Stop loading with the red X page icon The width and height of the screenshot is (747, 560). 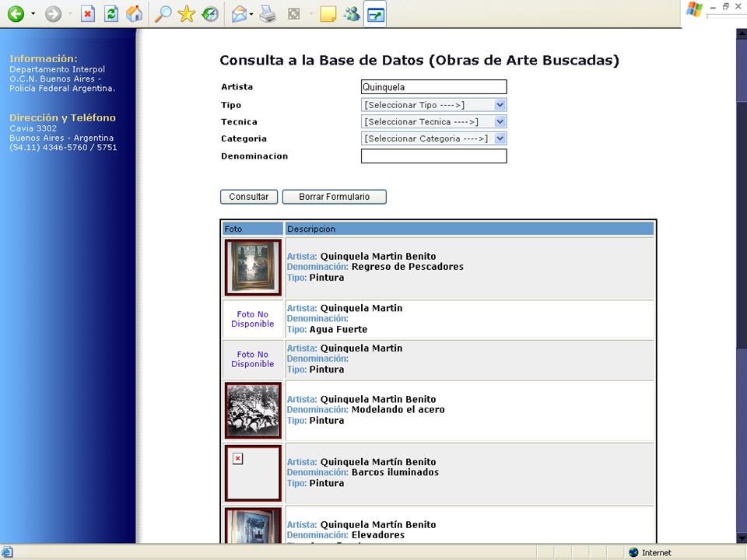pos(88,14)
